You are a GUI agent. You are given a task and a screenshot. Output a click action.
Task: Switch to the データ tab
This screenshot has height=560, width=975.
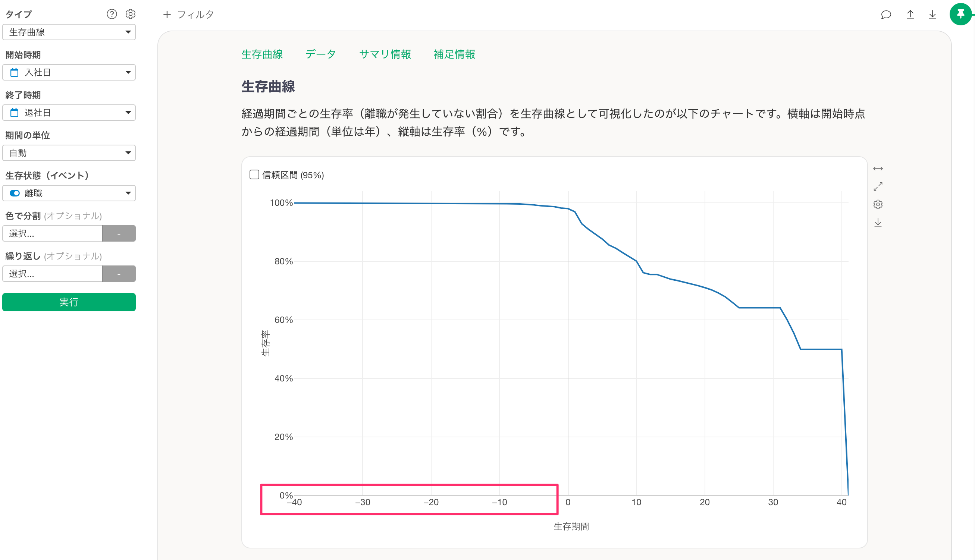pyautogui.click(x=320, y=54)
